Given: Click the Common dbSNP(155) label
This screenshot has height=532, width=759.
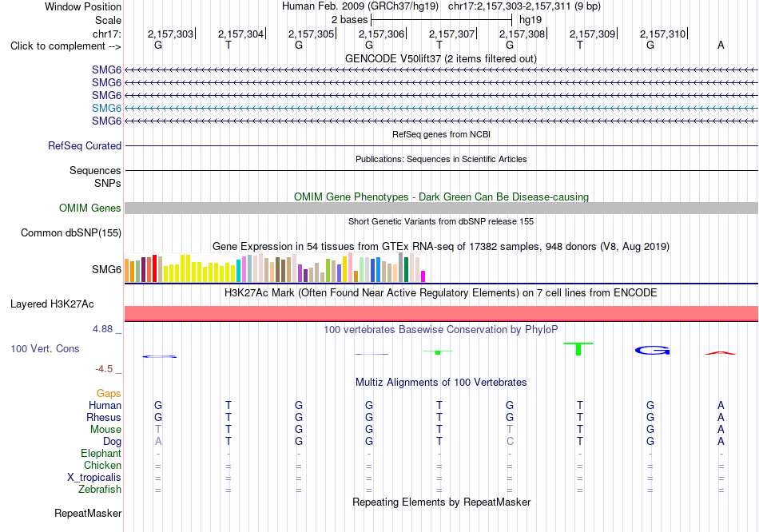Looking at the screenshot, I should tap(70, 232).
